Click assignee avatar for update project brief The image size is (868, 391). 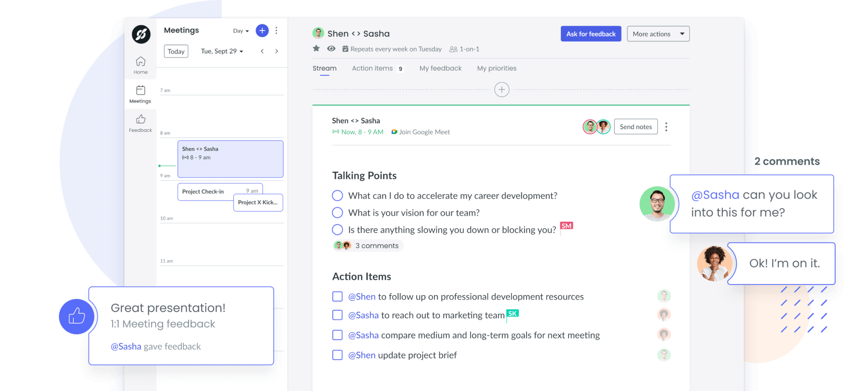click(664, 355)
